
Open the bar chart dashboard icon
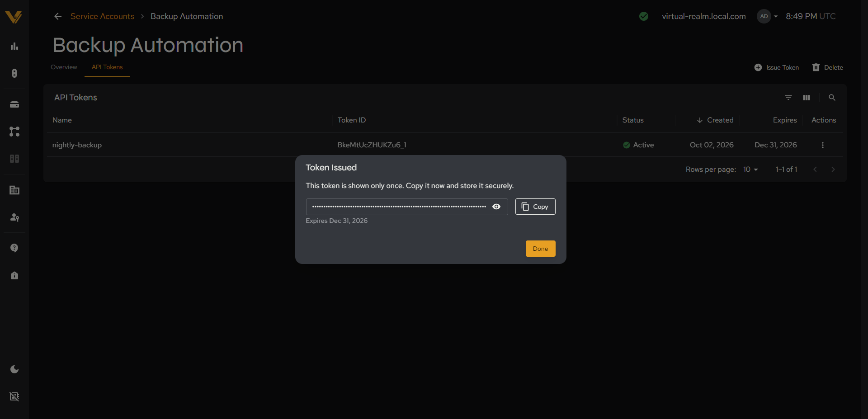pos(14,46)
